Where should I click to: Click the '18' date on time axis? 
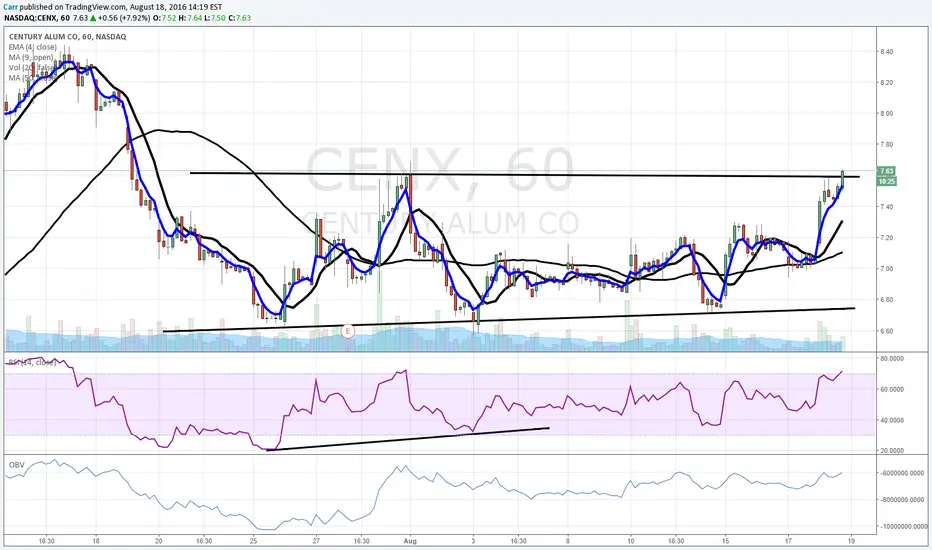(x=96, y=541)
